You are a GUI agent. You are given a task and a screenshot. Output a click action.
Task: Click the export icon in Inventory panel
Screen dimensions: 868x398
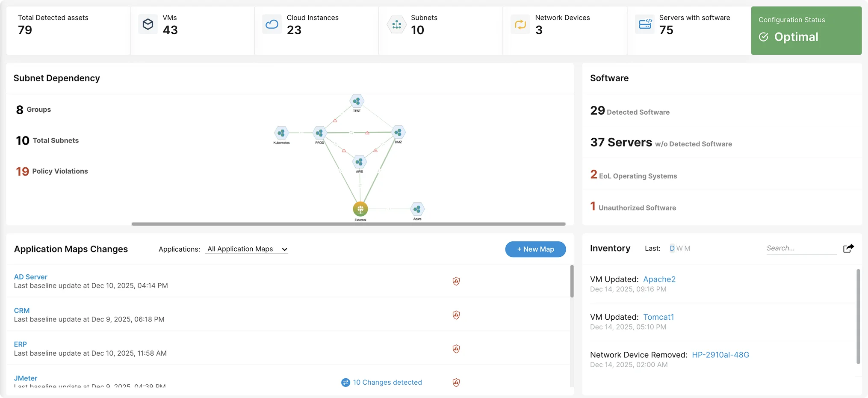[x=848, y=248]
